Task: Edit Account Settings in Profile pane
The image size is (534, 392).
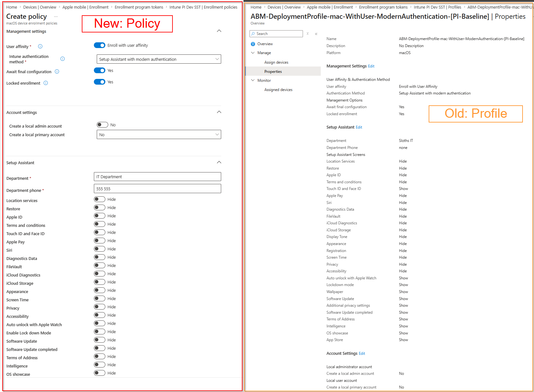Action: tap(362, 353)
